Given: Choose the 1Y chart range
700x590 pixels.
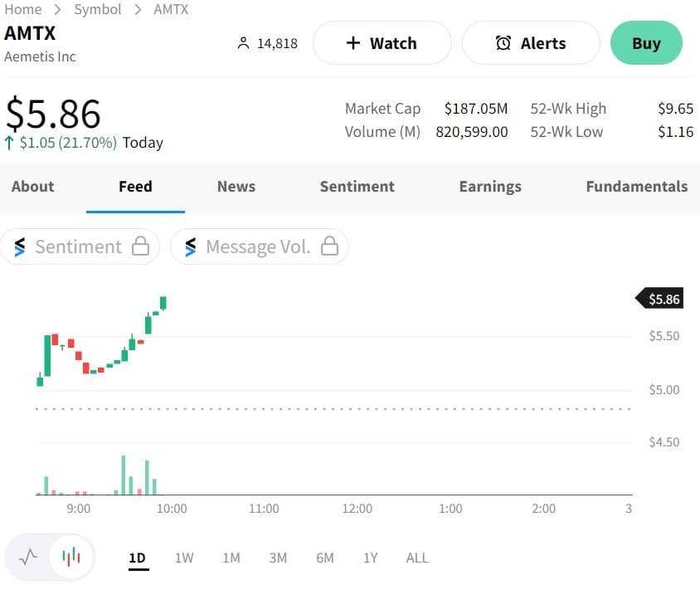Looking at the screenshot, I should (371, 558).
